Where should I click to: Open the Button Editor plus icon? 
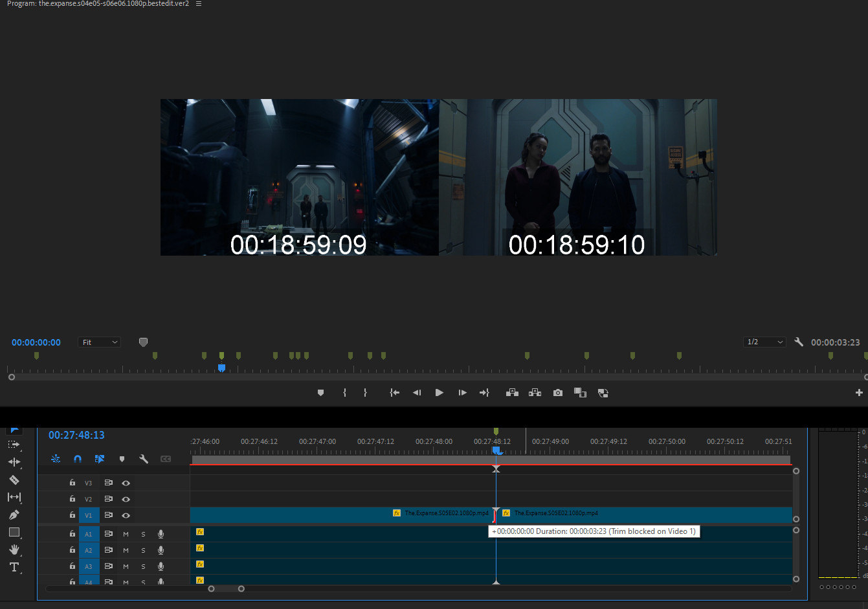tap(859, 393)
